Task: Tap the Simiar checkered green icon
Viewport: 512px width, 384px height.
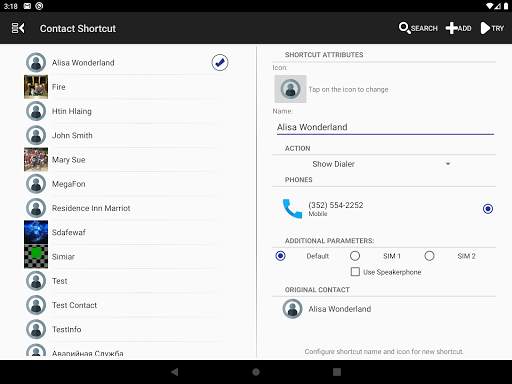Action: tap(36, 257)
